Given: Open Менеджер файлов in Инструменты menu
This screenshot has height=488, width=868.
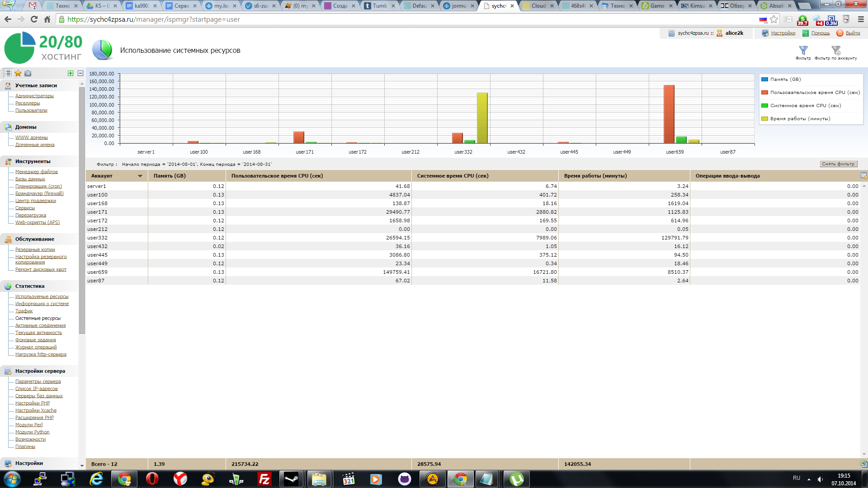Looking at the screenshot, I should pos(36,172).
